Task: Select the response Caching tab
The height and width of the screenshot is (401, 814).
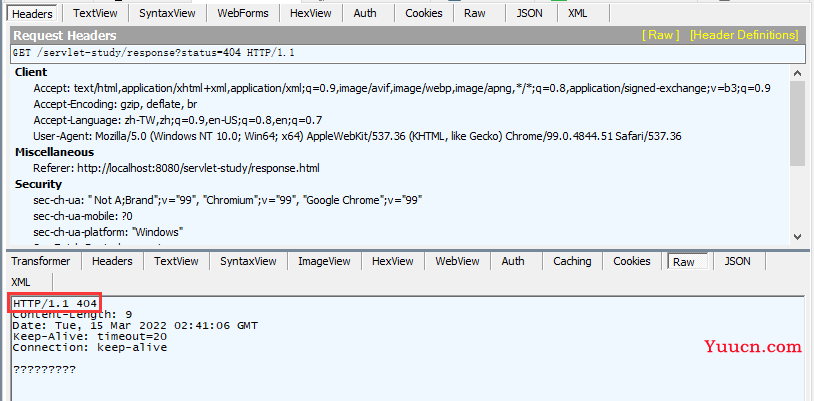Action: click(572, 261)
